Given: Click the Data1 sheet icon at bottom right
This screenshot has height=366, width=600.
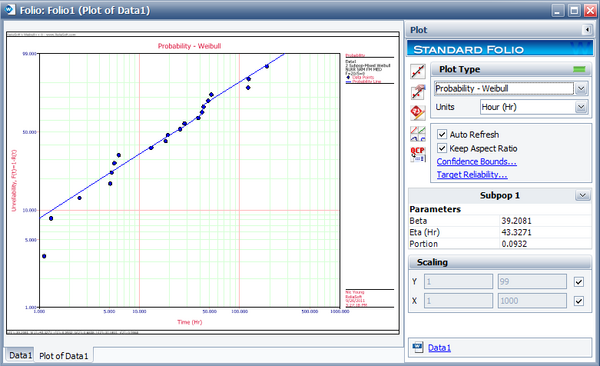Looking at the screenshot, I should [417, 347].
